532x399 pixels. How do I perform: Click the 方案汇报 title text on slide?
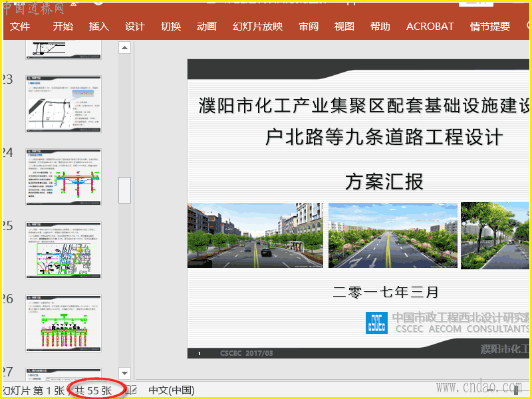point(384,181)
